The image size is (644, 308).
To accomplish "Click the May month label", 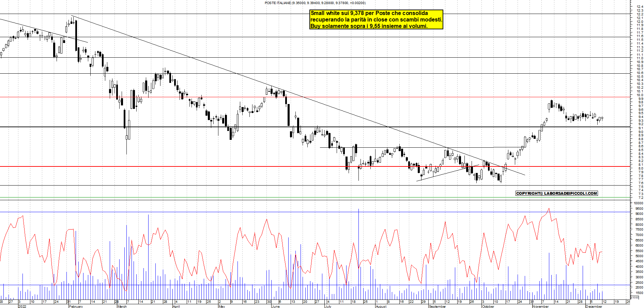I will pyautogui.click(x=222, y=306).
